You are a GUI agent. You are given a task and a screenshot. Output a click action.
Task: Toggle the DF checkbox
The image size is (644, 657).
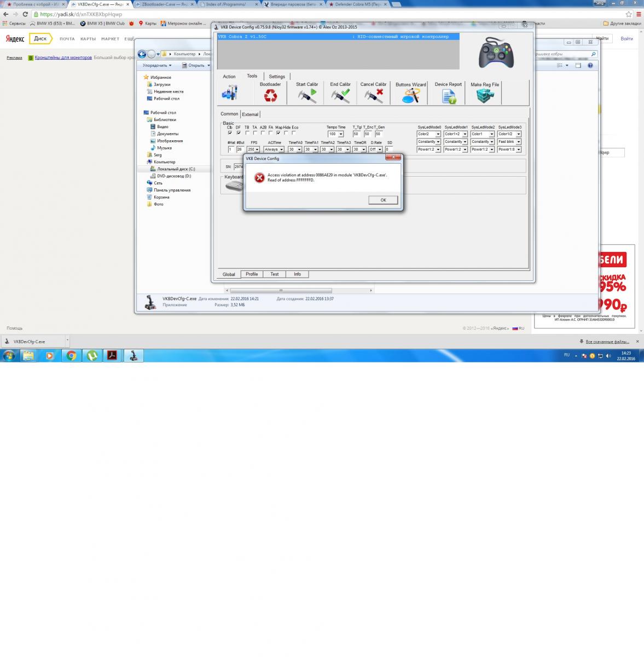click(239, 133)
